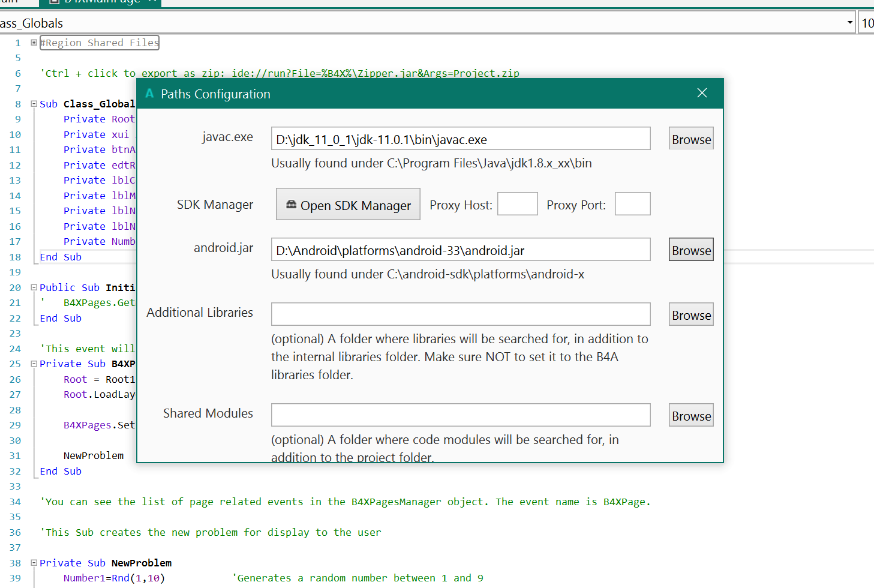The height and width of the screenshot is (588, 874).
Task: Expand the collapsed Shared Files region
Action: (34, 43)
